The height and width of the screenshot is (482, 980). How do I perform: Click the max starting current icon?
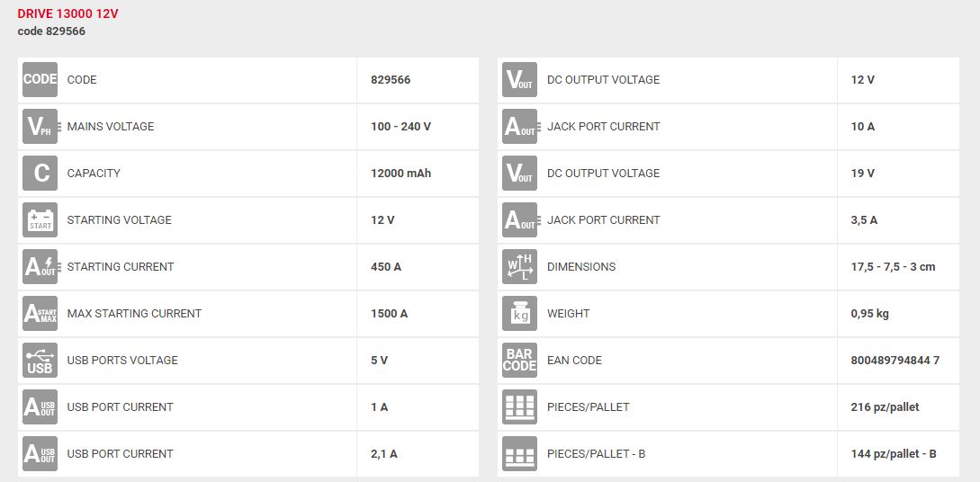pos(40,314)
